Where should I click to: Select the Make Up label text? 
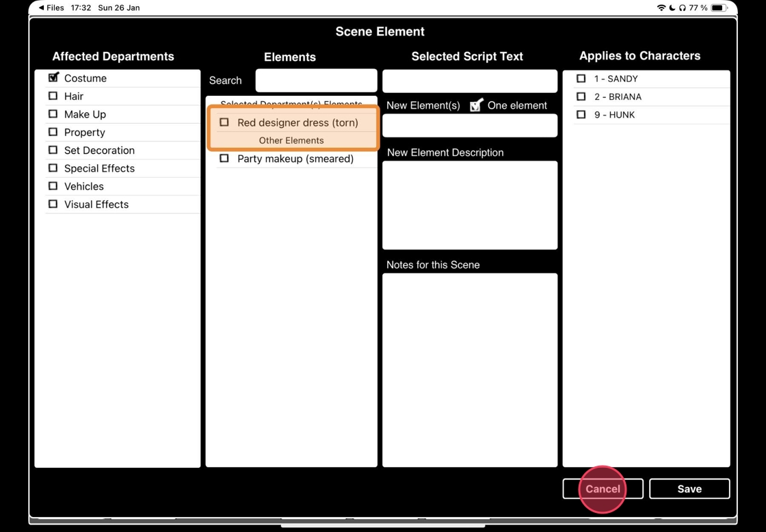pyautogui.click(x=85, y=114)
